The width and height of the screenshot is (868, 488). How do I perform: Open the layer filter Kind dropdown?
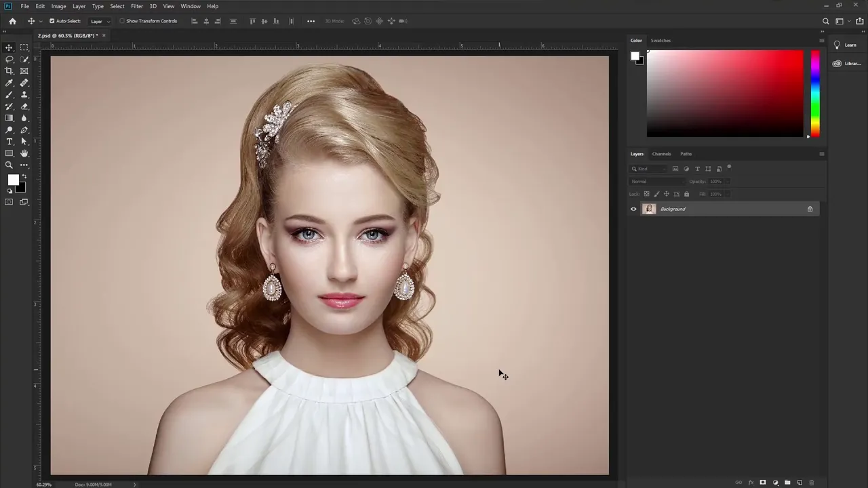pos(649,169)
